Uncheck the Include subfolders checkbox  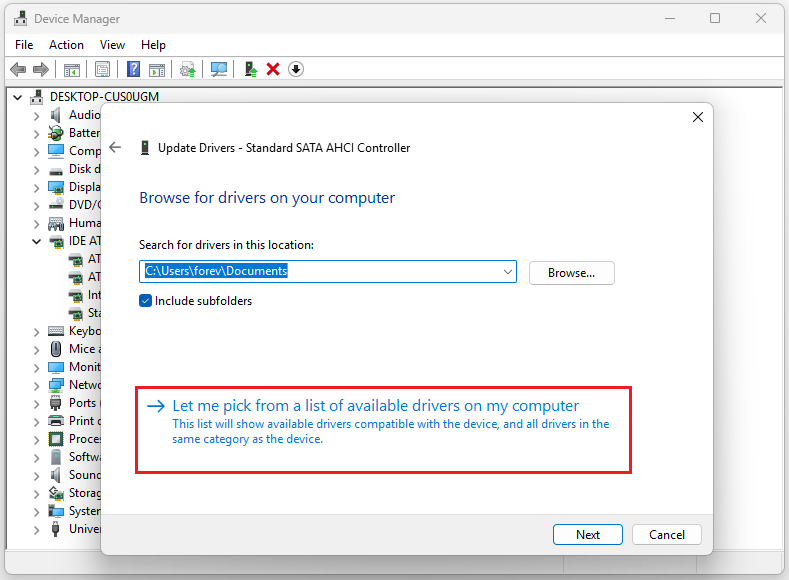tap(145, 301)
